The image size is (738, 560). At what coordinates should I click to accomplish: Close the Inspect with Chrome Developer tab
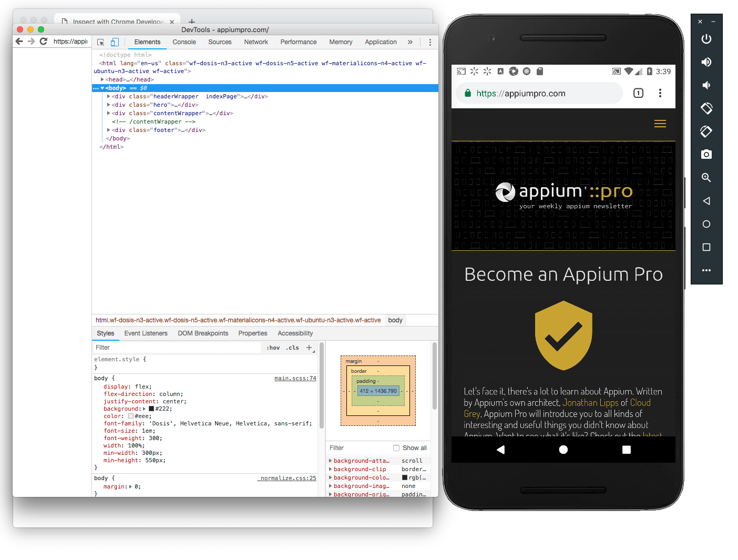172,22
